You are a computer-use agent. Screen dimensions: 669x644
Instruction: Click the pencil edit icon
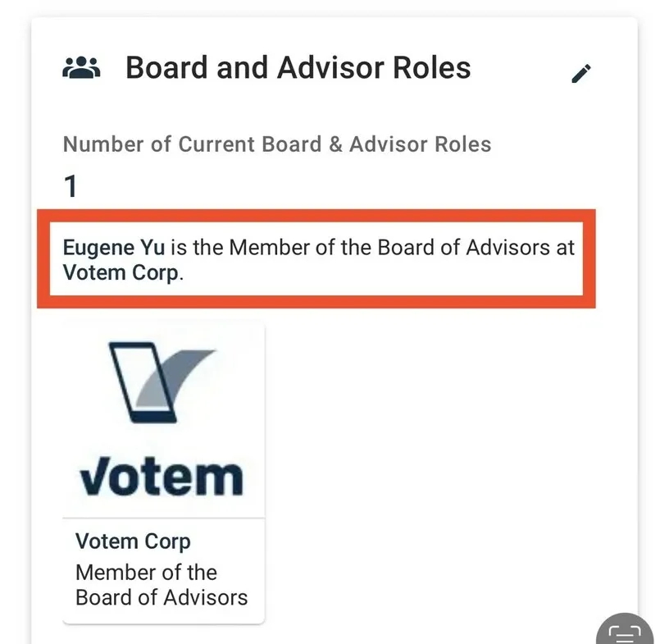coord(581,73)
